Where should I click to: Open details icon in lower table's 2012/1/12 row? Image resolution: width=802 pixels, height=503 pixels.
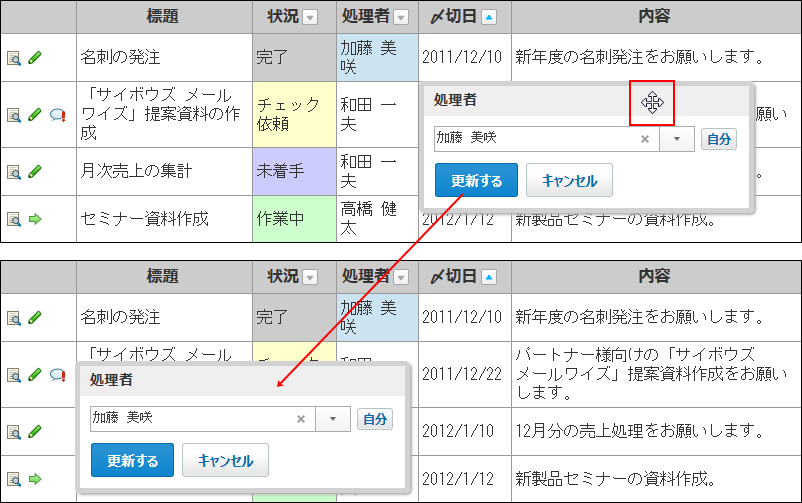tap(14, 479)
